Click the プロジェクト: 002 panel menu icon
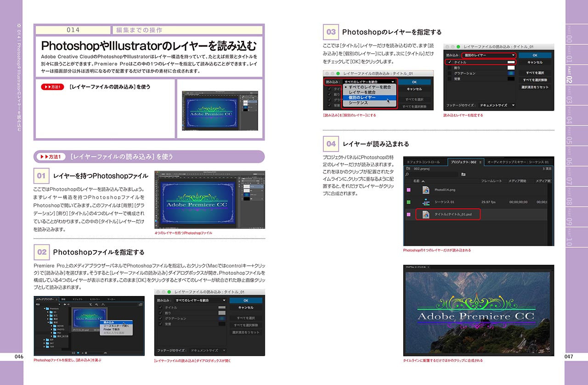Viewport: 588px width, 385px height. (481, 162)
